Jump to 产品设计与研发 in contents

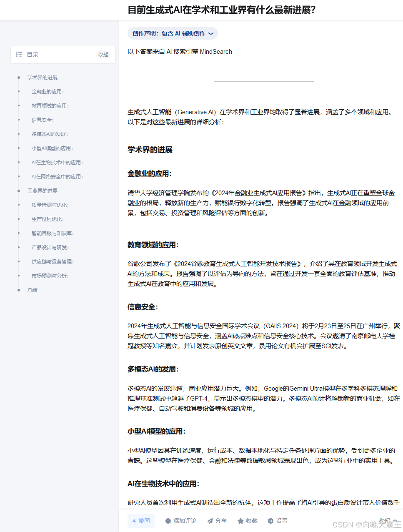pos(50,248)
